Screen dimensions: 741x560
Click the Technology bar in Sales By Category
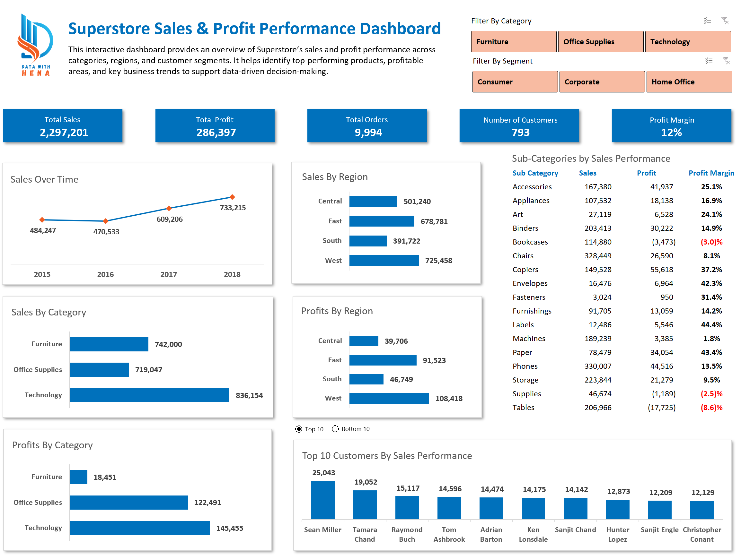[149, 395]
